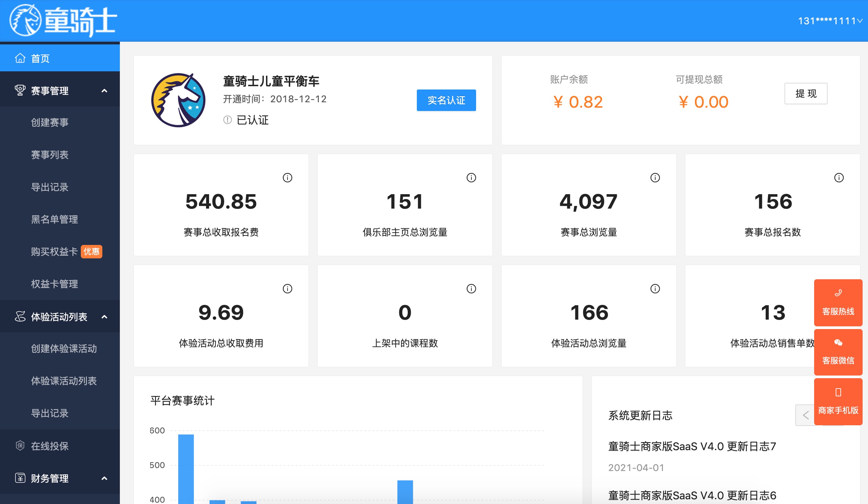
Task: Open 童骑士商家版SaaS V4.0 更新日志6
Action: (692, 496)
